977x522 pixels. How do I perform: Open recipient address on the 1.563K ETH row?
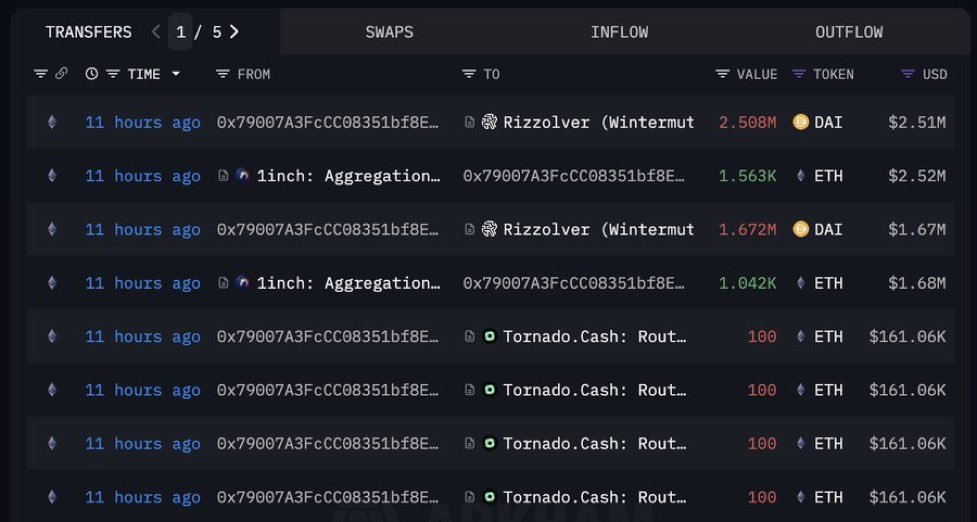(x=574, y=176)
